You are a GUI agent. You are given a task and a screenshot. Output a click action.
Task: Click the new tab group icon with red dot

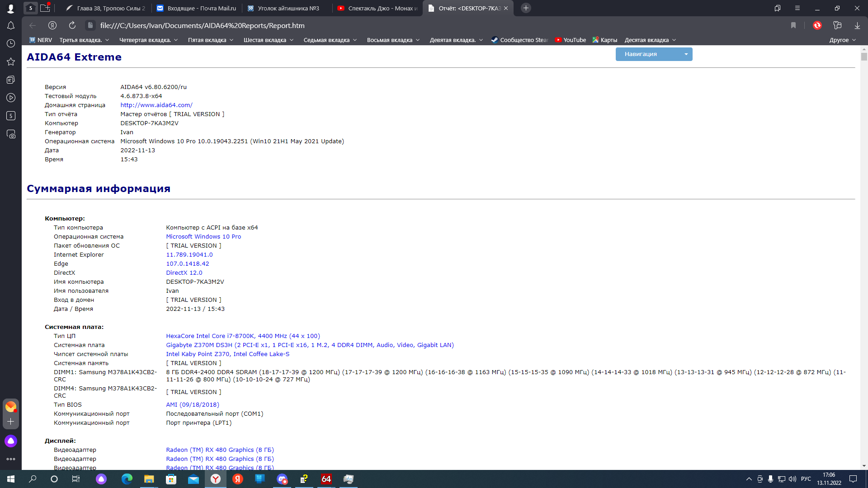[x=45, y=8]
